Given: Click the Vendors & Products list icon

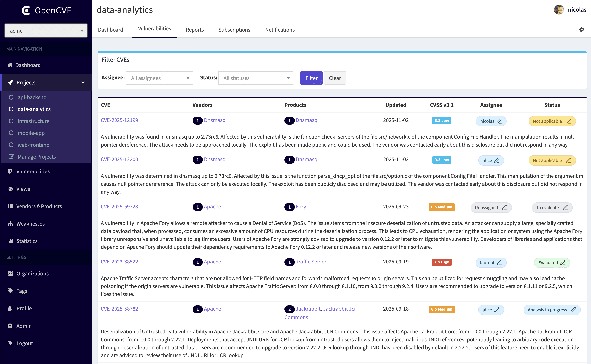Looking at the screenshot, I should [10, 206].
